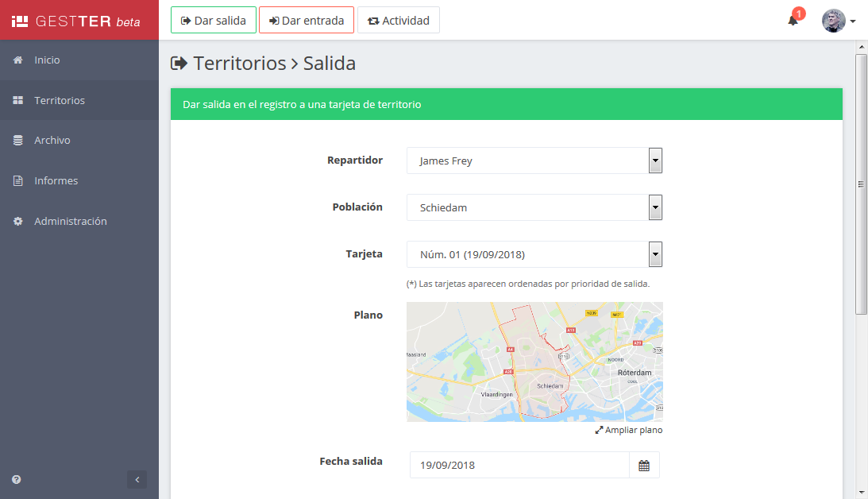
Task: Open the calendar picker for Fecha salida
Action: [644, 465]
